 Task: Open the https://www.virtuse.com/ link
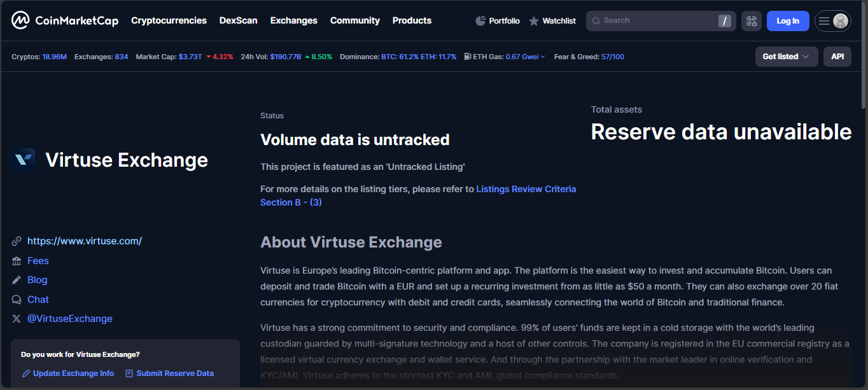(x=85, y=241)
